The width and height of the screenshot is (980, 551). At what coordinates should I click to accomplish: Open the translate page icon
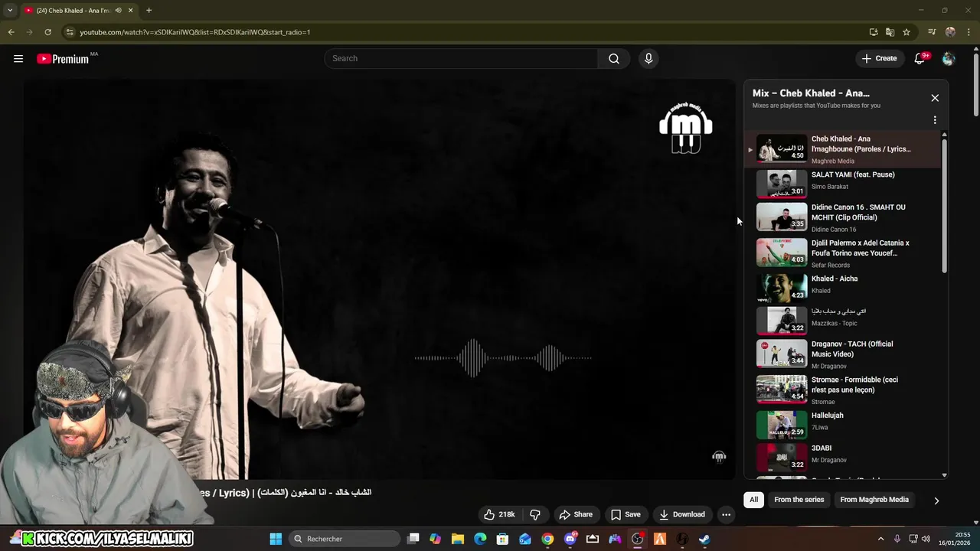890,32
